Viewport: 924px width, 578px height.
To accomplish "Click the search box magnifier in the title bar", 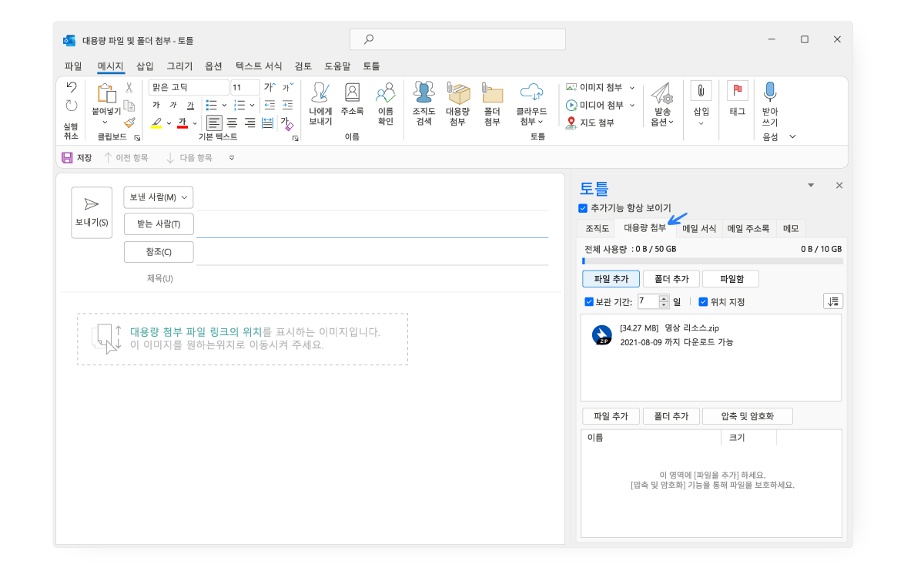I will (x=370, y=39).
